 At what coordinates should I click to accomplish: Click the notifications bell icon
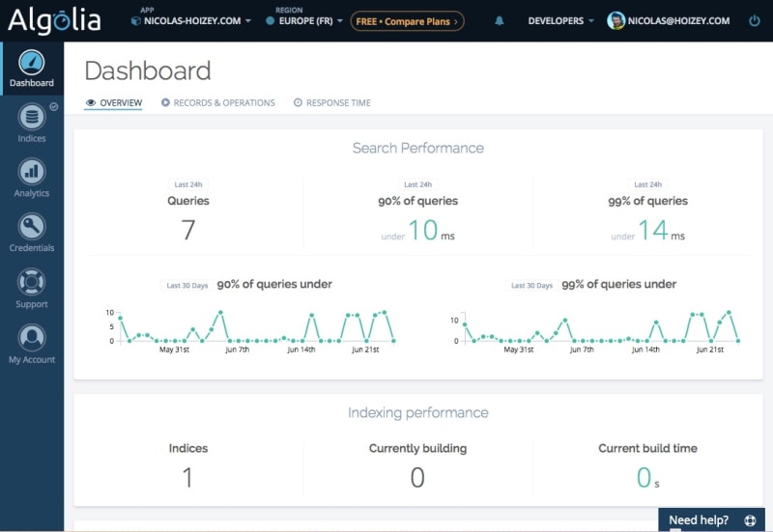[500, 20]
